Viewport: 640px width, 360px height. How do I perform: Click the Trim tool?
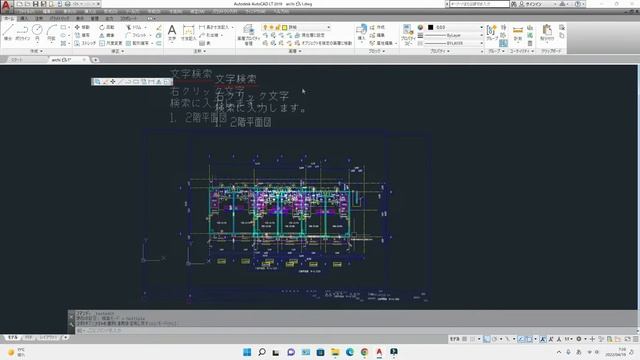point(134,27)
